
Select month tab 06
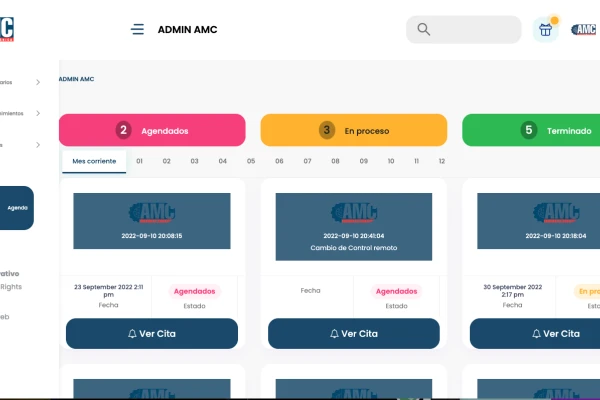279,161
